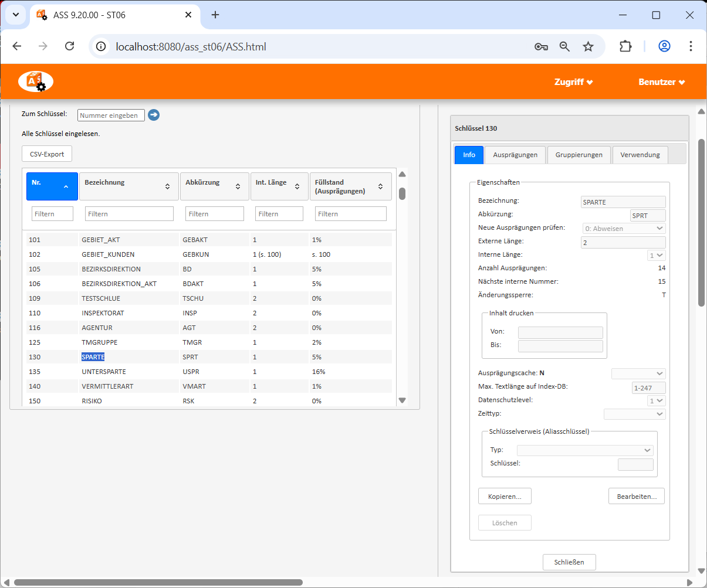Click the Zum Schlüssel number input field
The height and width of the screenshot is (588, 707).
click(x=111, y=115)
